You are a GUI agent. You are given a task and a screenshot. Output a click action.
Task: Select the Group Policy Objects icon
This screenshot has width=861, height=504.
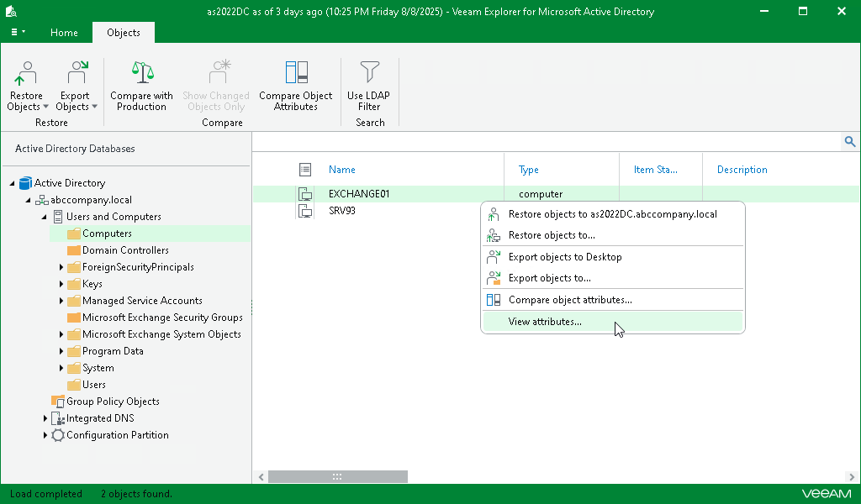tap(57, 402)
